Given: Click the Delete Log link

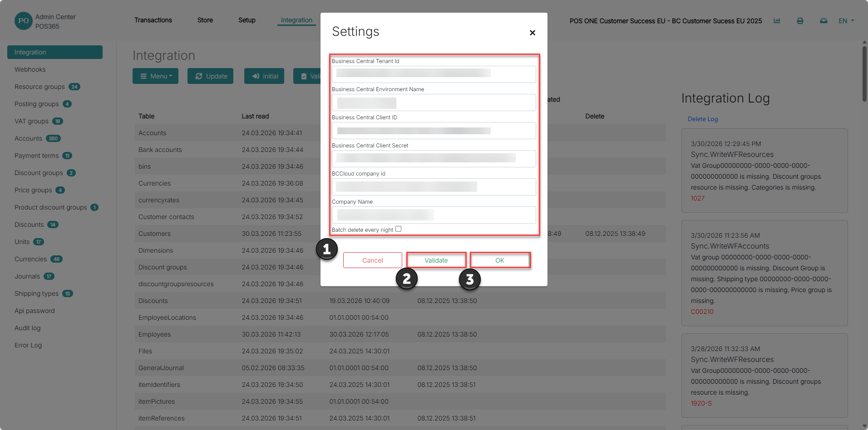Looking at the screenshot, I should tap(702, 119).
